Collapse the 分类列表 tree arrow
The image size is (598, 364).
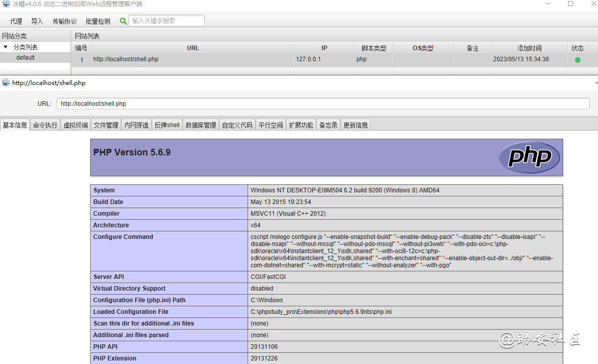tap(6, 47)
